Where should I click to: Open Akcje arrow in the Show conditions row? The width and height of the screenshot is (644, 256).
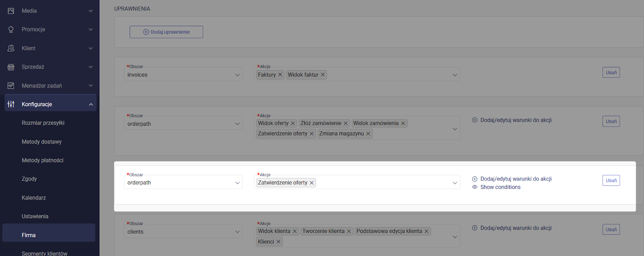[x=455, y=183]
